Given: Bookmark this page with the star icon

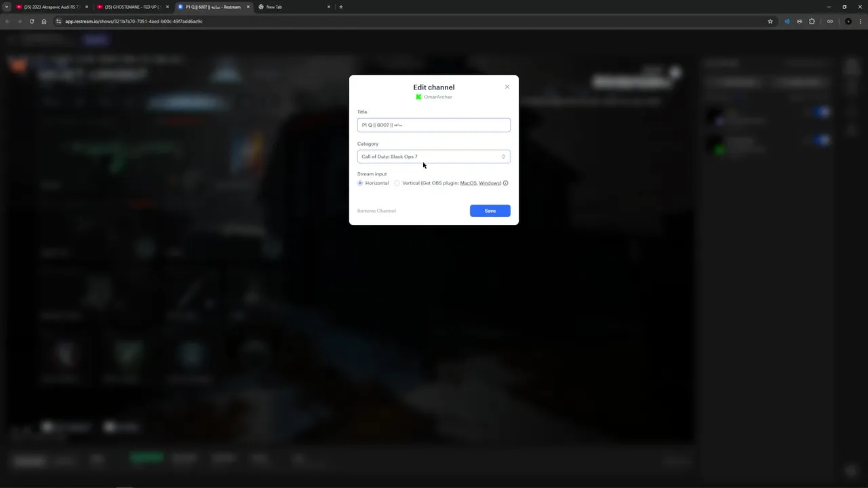Looking at the screenshot, I should click(x=770, y=21).
